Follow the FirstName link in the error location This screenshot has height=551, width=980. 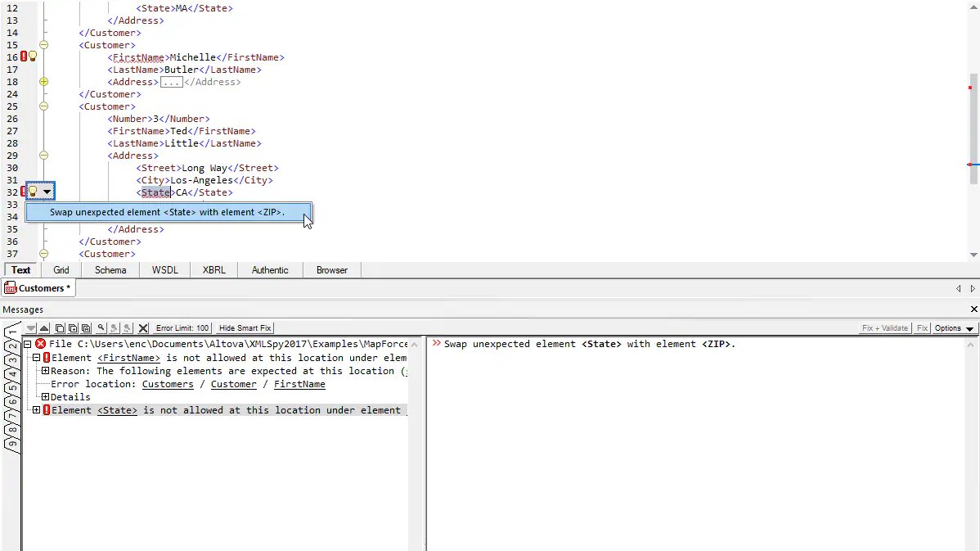point(299,384)
